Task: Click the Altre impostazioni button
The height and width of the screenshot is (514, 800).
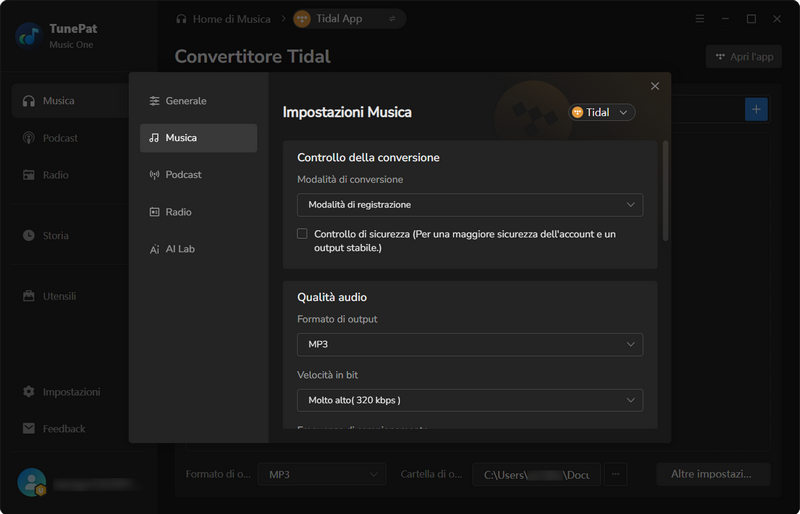Action: (x=712, y=474)
